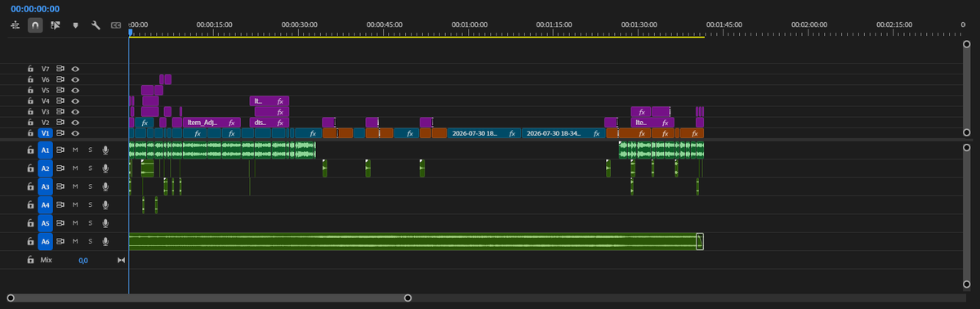Open Timeline Display Settings wrench
The height and width of the screenshot is (309, 980).
(x=96, y=25)
